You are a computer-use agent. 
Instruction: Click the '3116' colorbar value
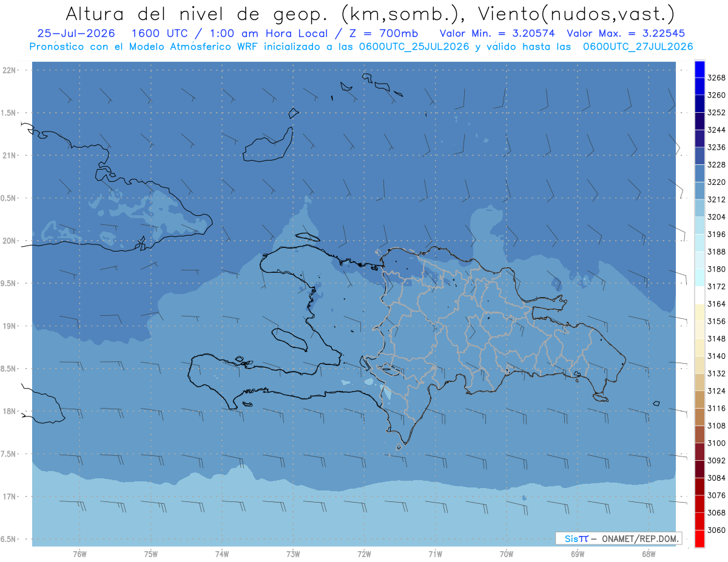[716, 409]
